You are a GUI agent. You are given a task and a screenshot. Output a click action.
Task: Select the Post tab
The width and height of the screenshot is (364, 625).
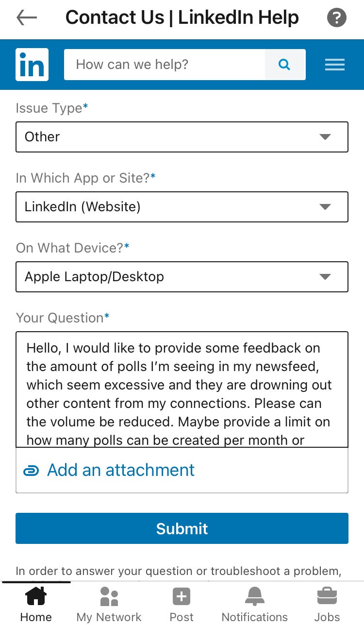[x=182, y=604]
